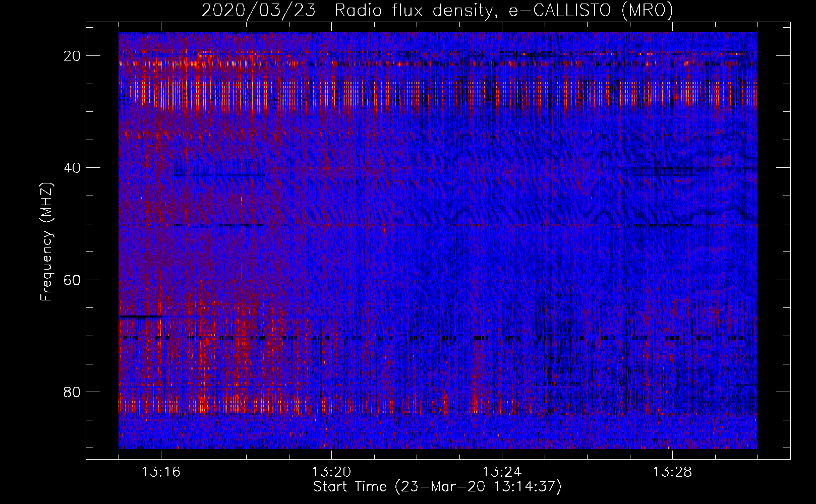Click the 80 MHz frequency tick label

click(72, 392)
